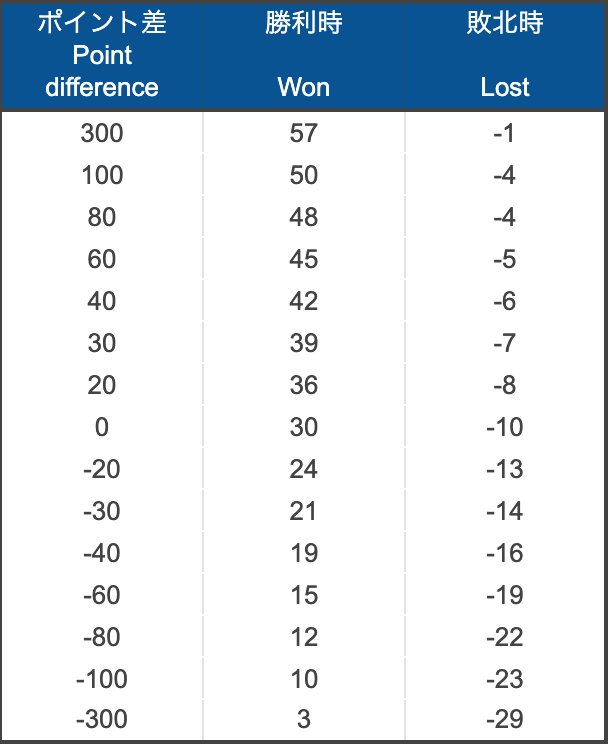608x744 pixels.
Task: Select the 0 point difference cell
Action: pyautogui.click(x=102, y=428)
